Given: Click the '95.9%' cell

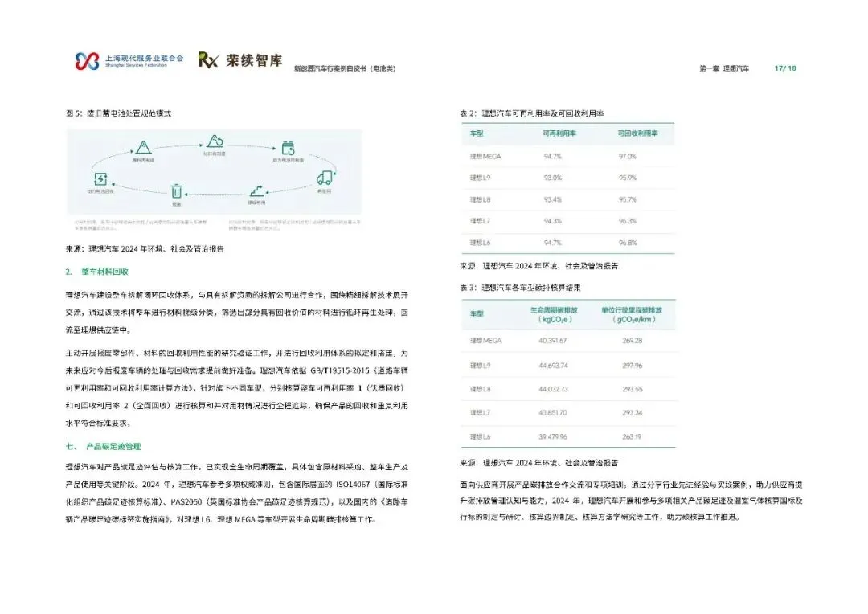Looking at the screenshot, I should click(627, 178).
